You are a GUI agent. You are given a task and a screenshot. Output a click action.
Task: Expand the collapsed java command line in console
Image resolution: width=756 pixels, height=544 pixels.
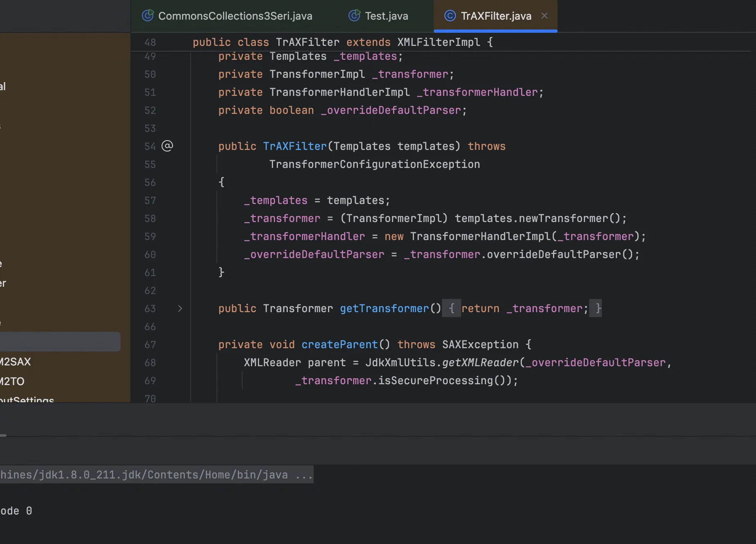[304, 475]
